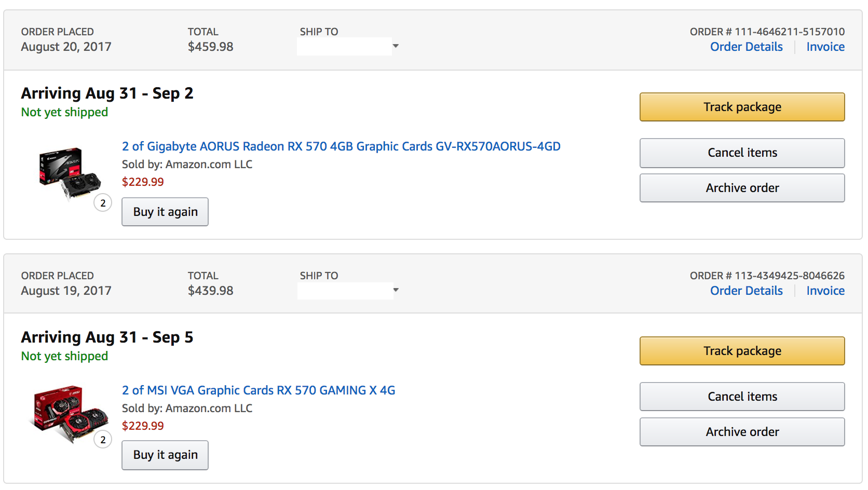The image size is (868, 490).
Task: Open MSI VGA Graphic Cards RX 570 link
Action: (x=259, y=390)
